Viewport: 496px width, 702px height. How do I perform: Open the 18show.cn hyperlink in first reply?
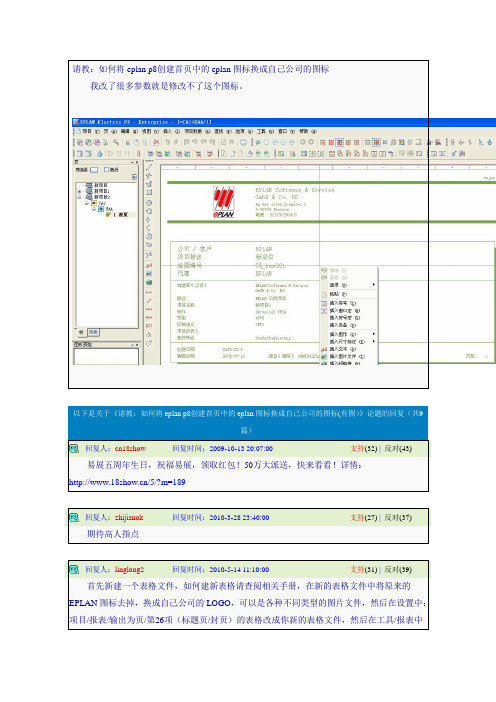click(127, 482)
